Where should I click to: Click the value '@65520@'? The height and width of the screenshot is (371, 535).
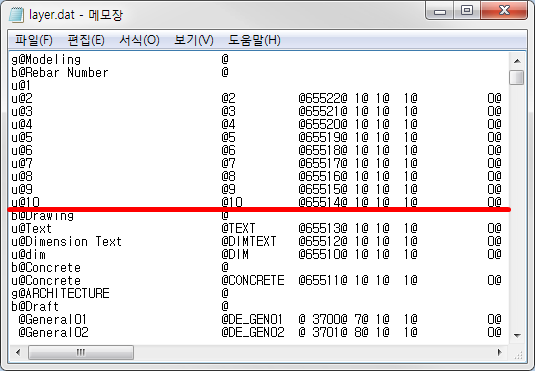[x=323, y=125]
